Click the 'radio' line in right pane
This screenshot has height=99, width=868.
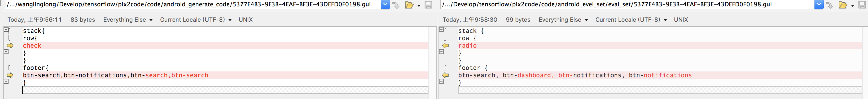pyautogui.click(x=660, y=46)
